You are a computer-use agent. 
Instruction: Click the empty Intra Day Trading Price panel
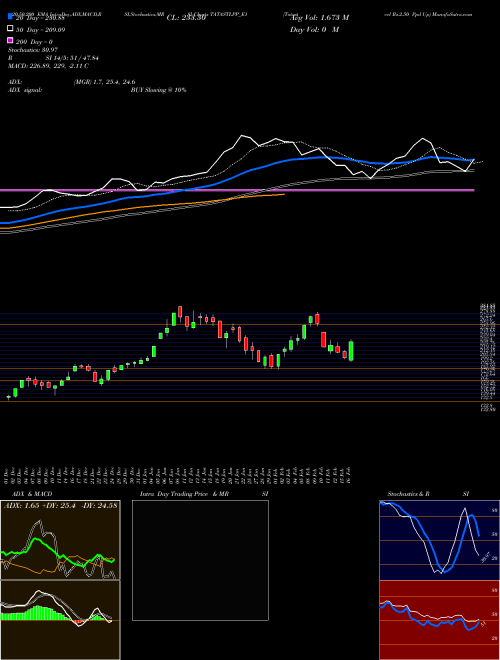(200, 560)
